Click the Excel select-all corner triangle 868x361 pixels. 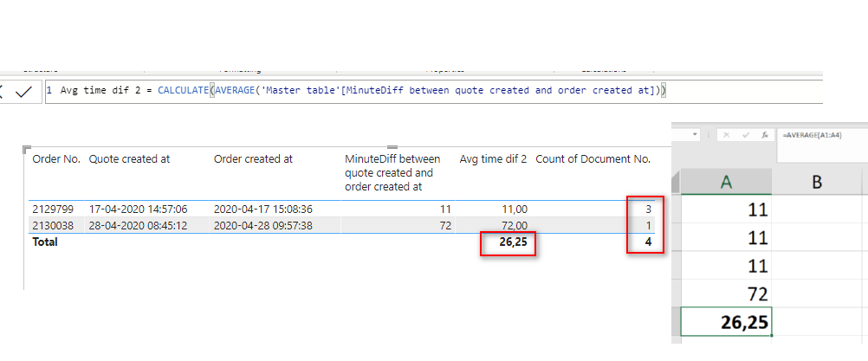point(676,182)
